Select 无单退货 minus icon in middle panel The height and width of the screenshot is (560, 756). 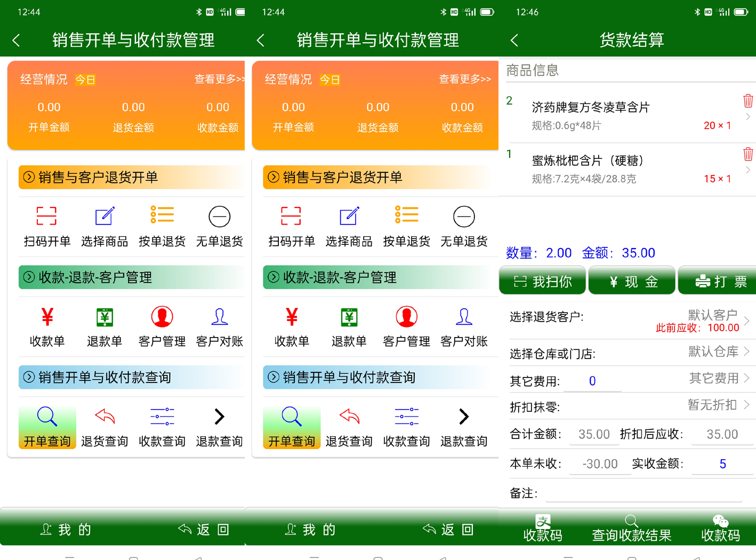click(464, 217)
